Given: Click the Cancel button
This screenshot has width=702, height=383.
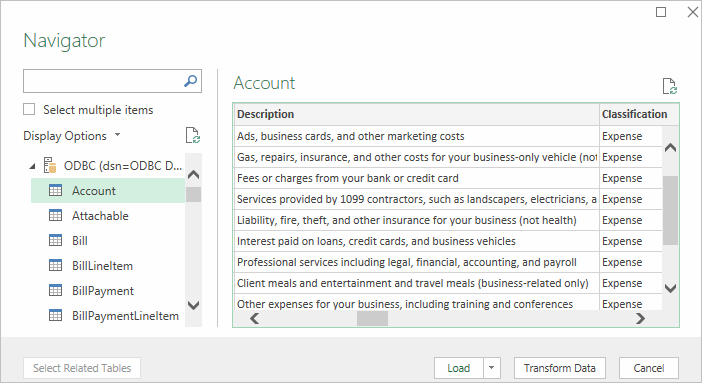Looking at the screenshot, I should tap(649, 368).
